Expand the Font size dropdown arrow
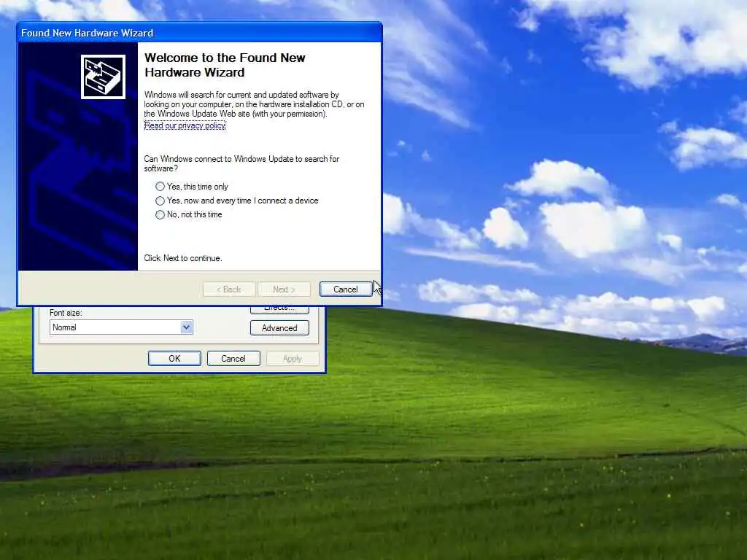Screen dimensions: 747x560 pos(186,327)
